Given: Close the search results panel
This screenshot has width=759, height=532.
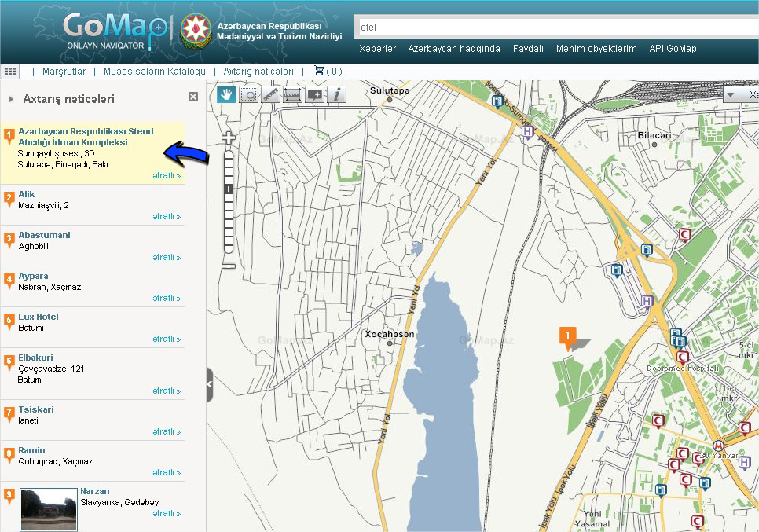Looking at the screenshot, I should pos(193,97).
